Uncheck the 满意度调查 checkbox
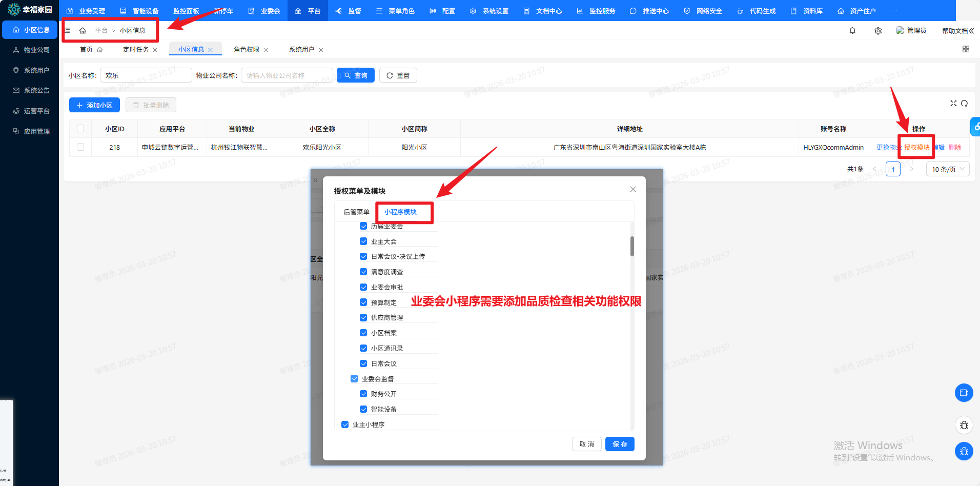980x486 pixels. (363, 272)
